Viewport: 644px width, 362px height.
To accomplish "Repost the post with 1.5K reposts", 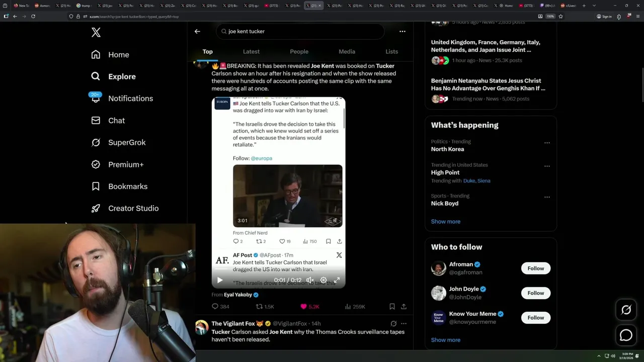I will click(x=265, y=306).
